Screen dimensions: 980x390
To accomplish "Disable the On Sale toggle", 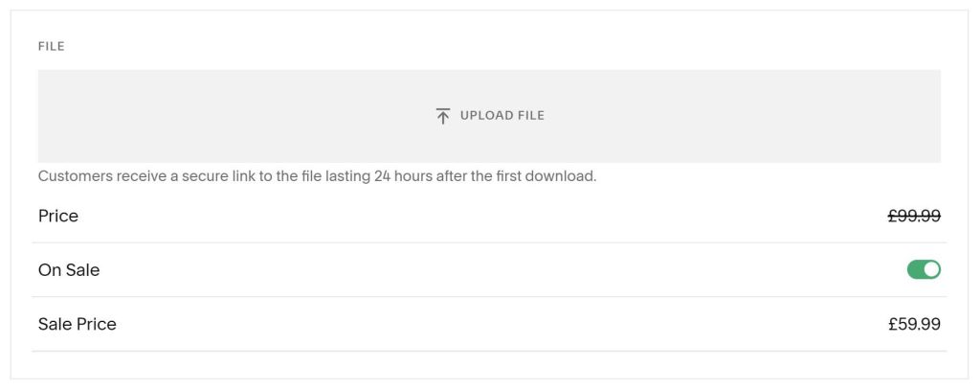I will [x=924, y=270].
